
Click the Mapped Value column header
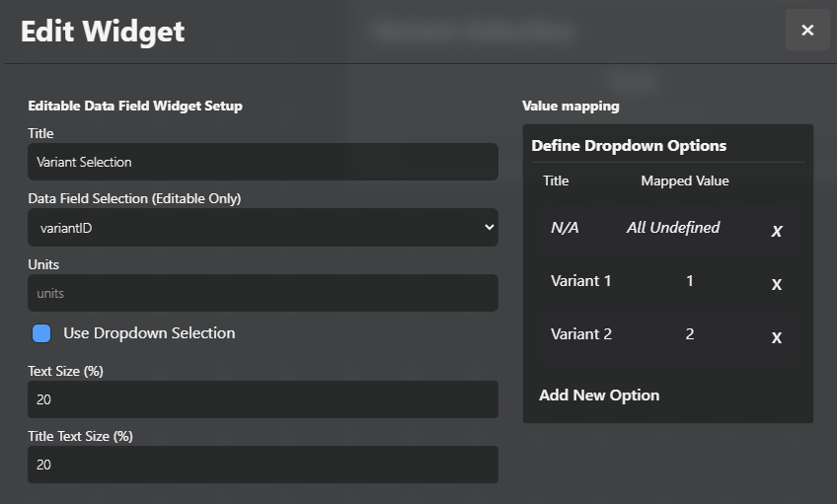coord(685,180)
